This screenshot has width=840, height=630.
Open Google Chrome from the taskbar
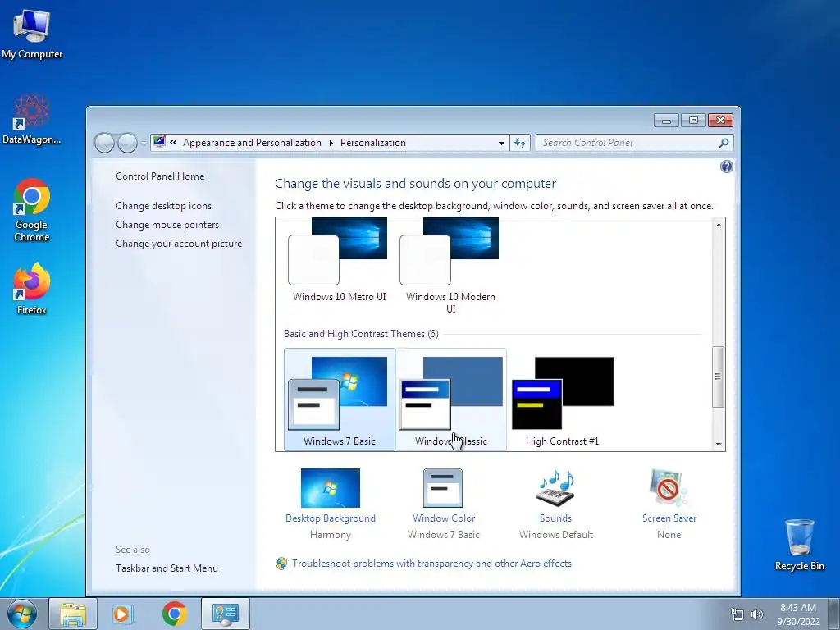click(174, 614)
